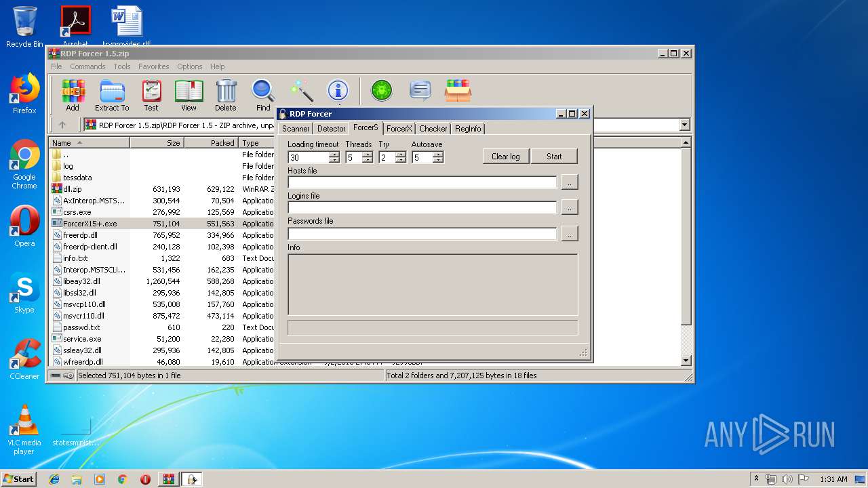This screenshot has width=868, height=488.
Task: Click the Wizard wand toolbar icon
Action: 301,91
